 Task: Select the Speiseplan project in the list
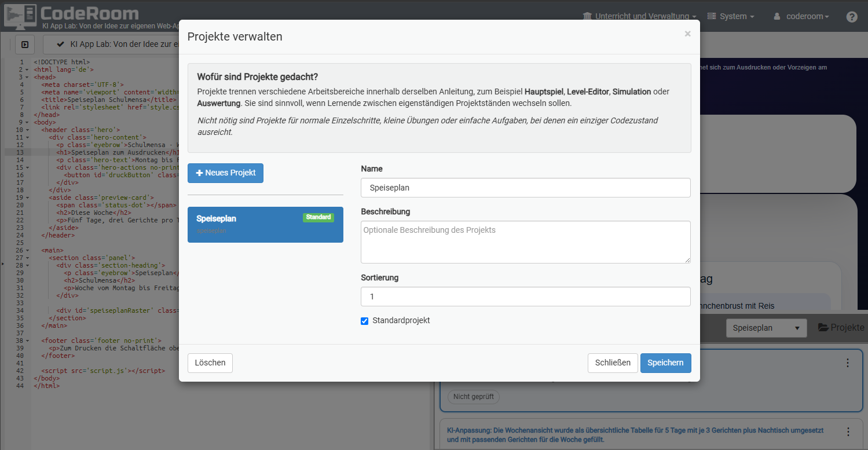(x=265, y=225)
